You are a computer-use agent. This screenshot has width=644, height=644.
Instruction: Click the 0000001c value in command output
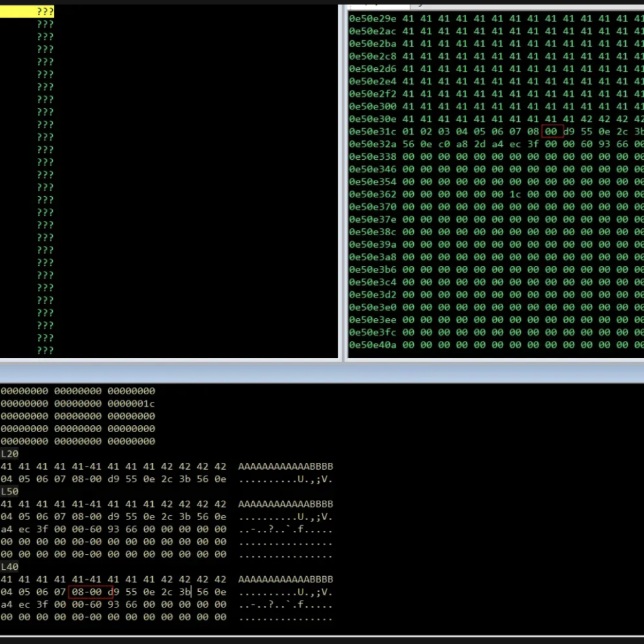coord(131,403)
